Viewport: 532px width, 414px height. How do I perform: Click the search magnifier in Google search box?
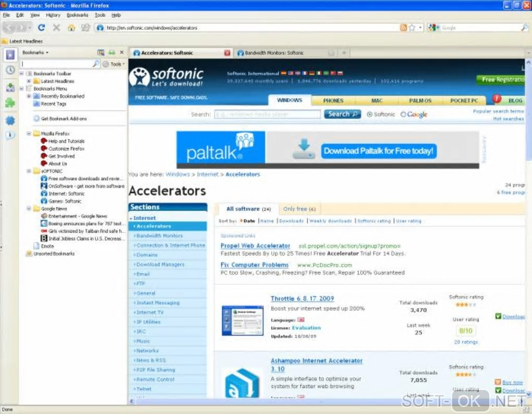[524, 28]
